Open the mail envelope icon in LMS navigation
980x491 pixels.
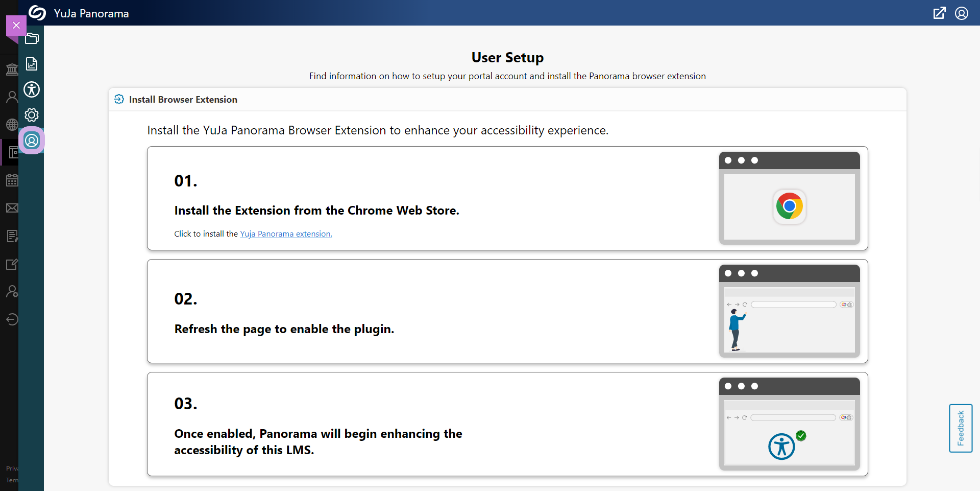12,208
